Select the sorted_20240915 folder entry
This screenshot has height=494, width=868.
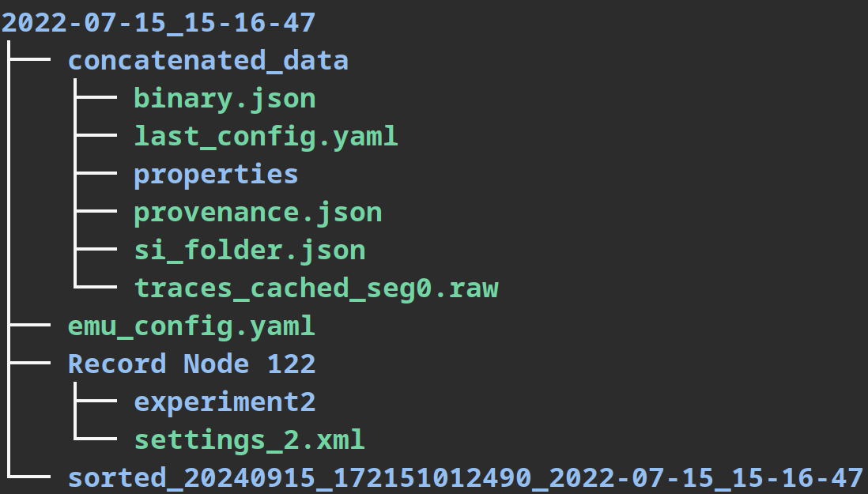click(465, 478)
